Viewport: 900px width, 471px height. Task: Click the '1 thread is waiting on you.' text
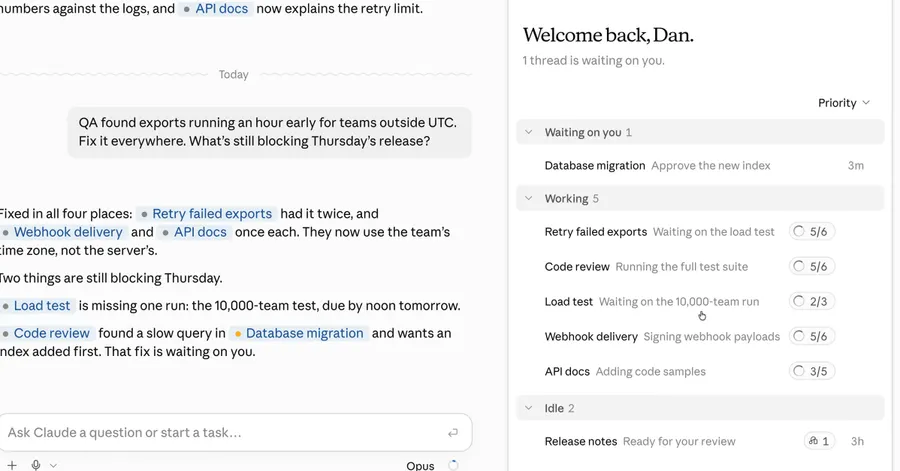pos(593,60)
